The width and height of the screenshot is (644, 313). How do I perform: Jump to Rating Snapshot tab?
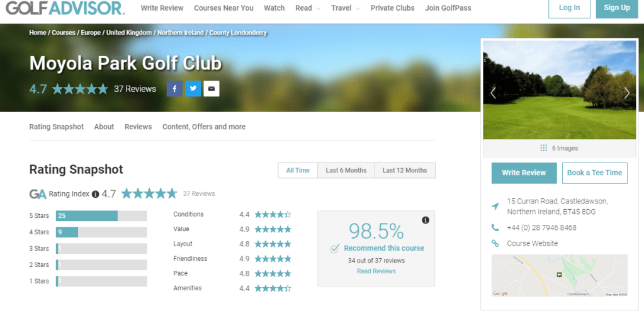coord(56,127)
